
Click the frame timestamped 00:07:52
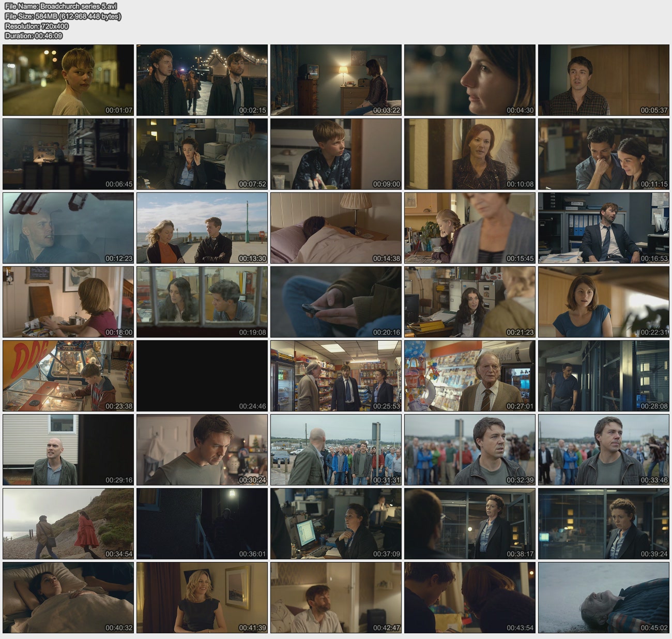point(202,154)
